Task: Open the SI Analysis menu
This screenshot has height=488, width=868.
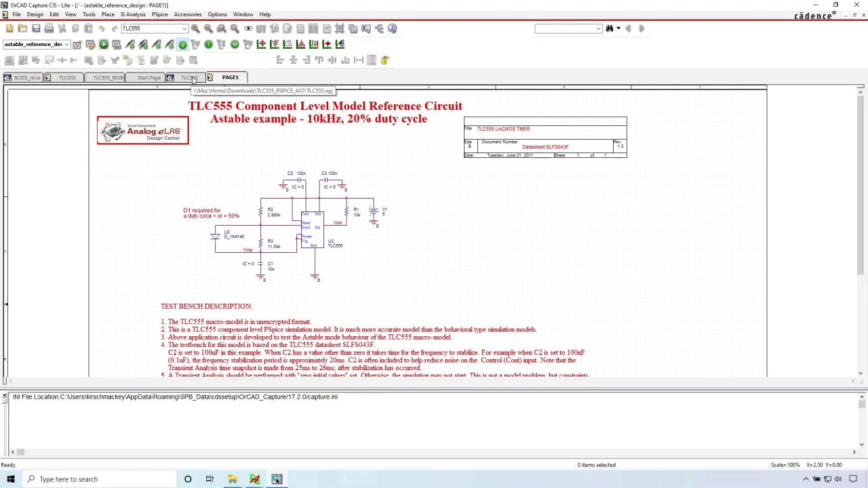Action: pos(133,14)
